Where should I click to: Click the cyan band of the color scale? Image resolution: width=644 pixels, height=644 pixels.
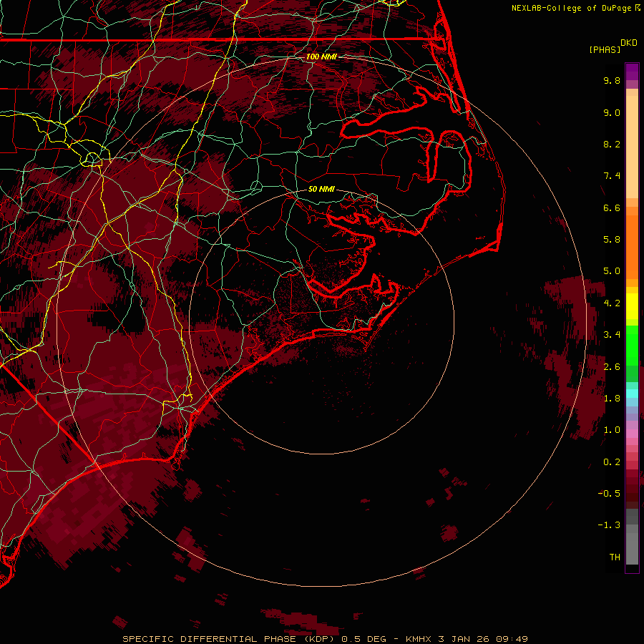point(632,394)
